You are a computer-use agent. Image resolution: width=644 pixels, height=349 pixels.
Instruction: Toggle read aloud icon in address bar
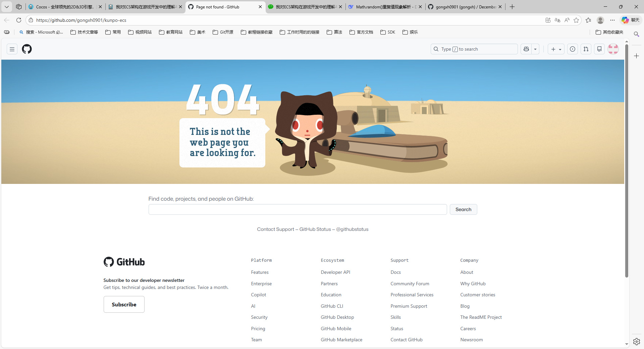pos(567,20)
